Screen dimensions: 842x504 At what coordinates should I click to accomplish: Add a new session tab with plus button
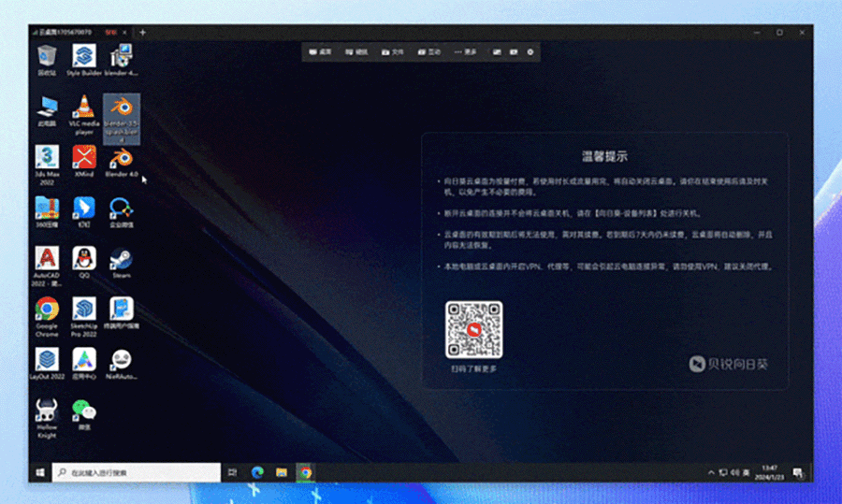pos(142,32)
